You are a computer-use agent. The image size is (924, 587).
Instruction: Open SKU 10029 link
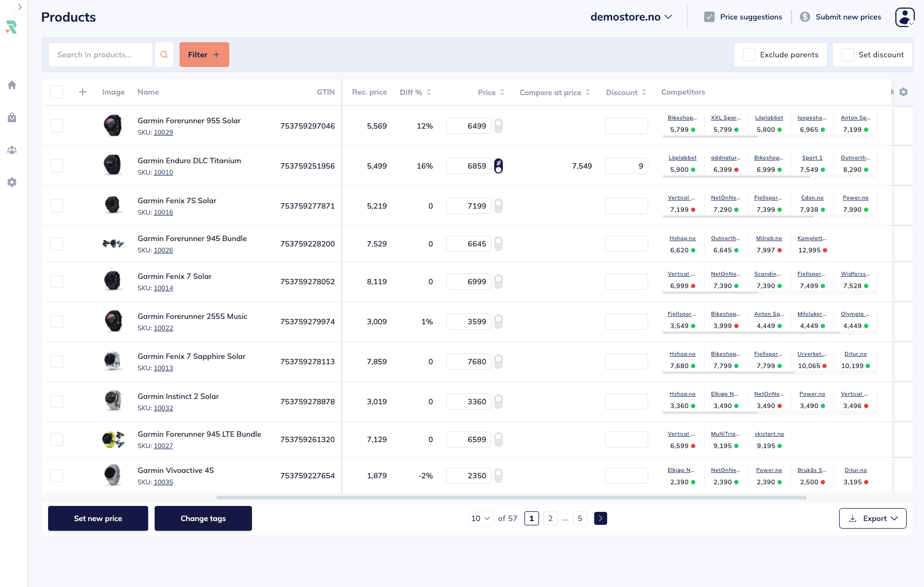(163, 132)
